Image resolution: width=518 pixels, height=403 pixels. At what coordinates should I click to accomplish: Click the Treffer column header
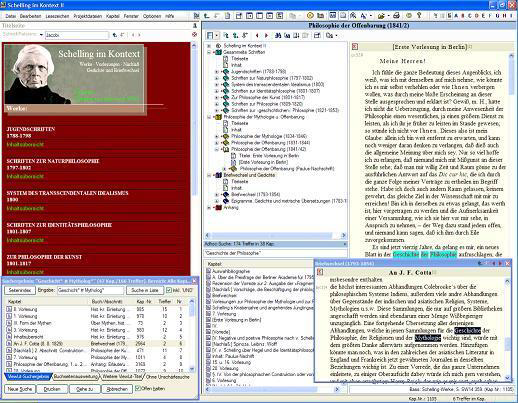pyautogui.click(x=165, y=301)
